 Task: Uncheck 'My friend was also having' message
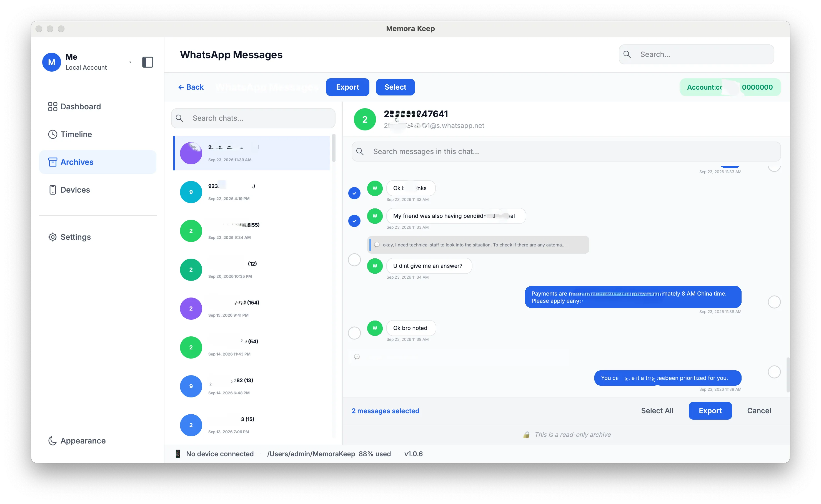pos(354,221)
